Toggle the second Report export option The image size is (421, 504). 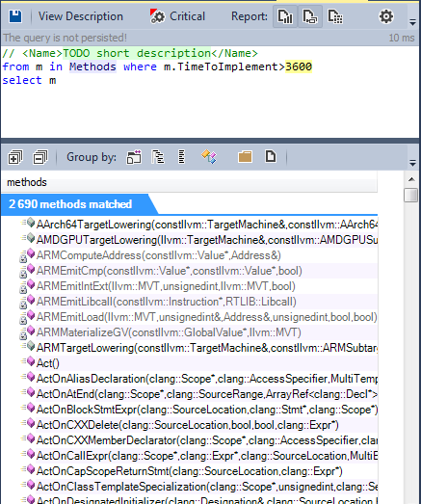pos(310,16)
